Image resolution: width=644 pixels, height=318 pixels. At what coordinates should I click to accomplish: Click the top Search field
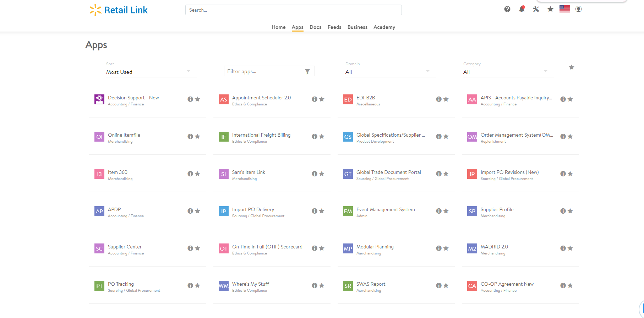[x=293, y=10]
